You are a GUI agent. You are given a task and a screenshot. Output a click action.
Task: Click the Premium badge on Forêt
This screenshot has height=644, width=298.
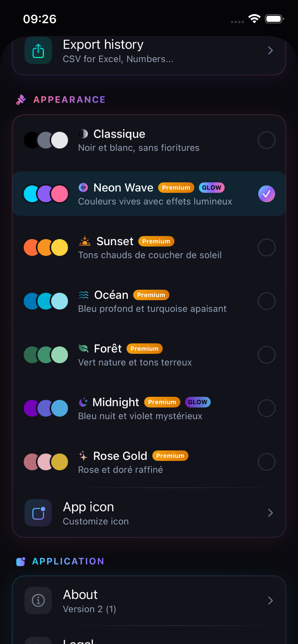point(144,349)
